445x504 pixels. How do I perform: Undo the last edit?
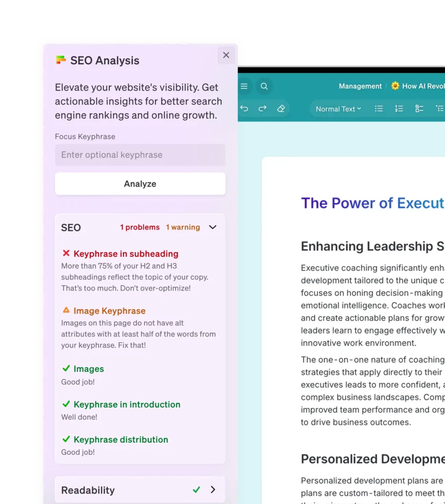[244, 109]
